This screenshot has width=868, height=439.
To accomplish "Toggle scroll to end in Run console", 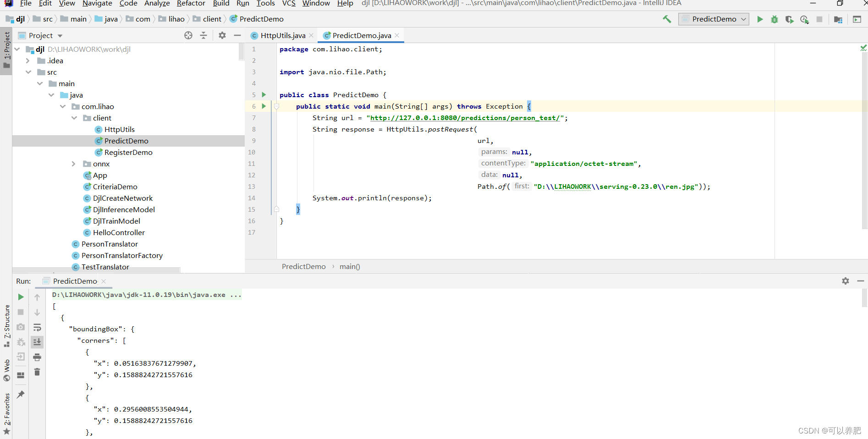I will [x=37, y=342].
